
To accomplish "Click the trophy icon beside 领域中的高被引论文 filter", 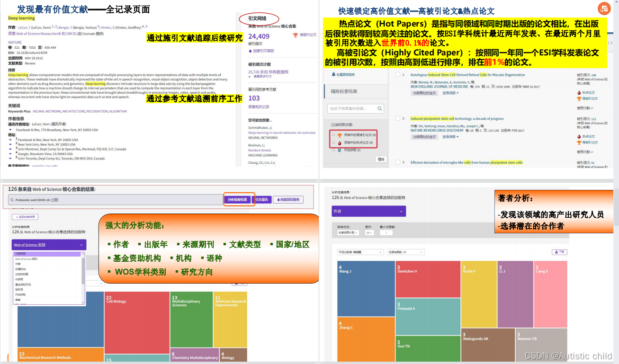I will [x=340, y=135].
